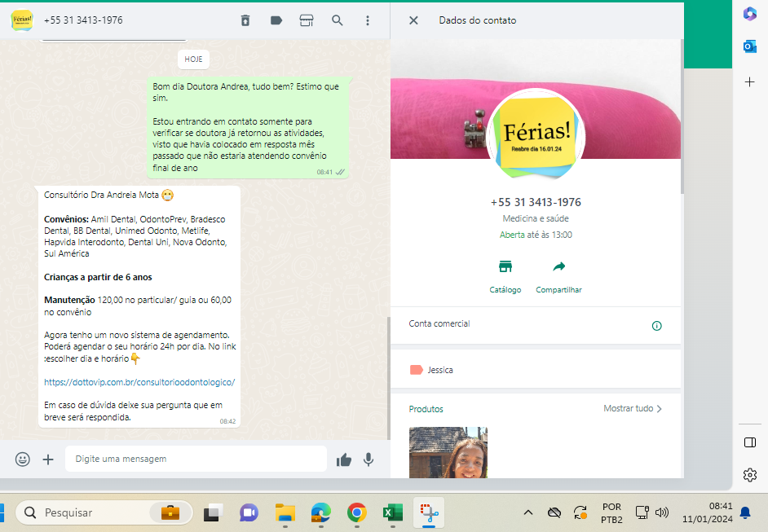The image size is (768, 532).
Task: Start recording with the microphone icon
Action: [x=369, y=459]
